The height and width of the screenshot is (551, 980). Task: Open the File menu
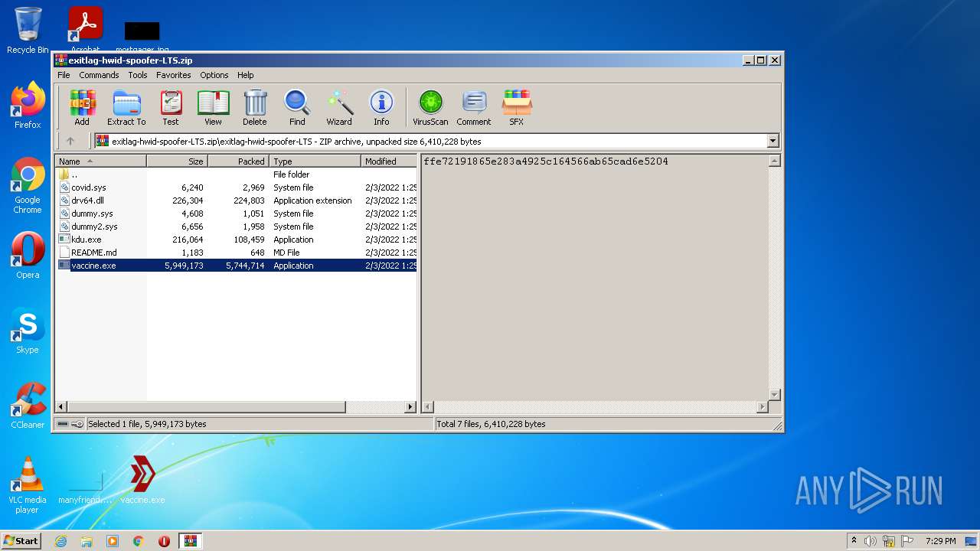coord(64,75)
